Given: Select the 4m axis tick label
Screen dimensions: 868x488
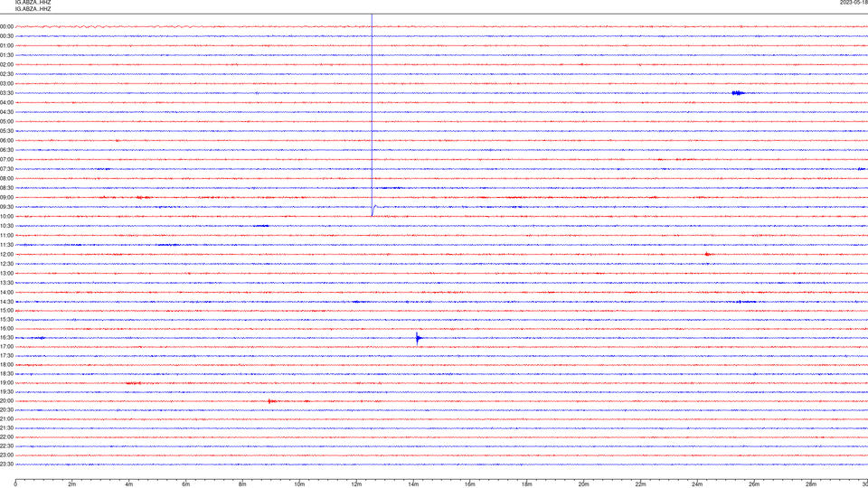Looking at the screenshot, I should 129,484.
